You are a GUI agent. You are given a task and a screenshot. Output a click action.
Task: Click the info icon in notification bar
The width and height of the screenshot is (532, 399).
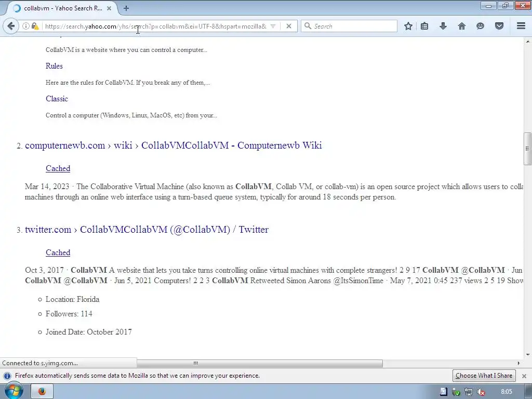tap(7, 376)
